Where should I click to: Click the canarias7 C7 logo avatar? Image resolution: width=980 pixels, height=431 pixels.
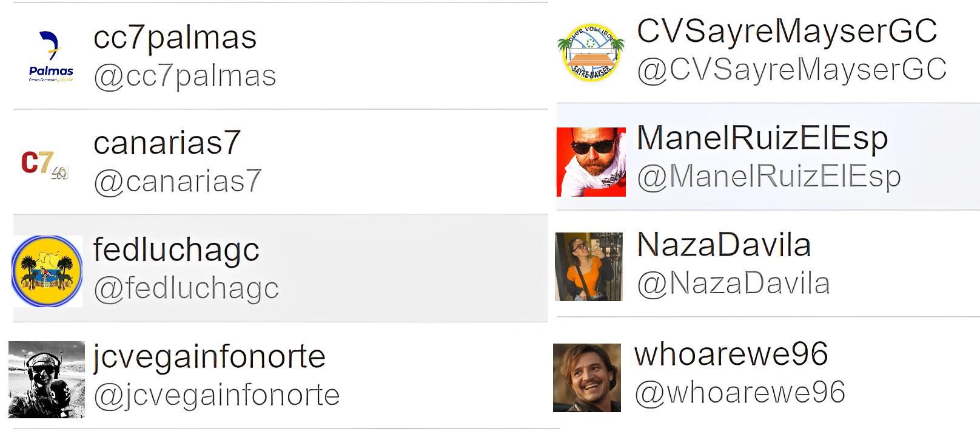[x=45, y=163]
